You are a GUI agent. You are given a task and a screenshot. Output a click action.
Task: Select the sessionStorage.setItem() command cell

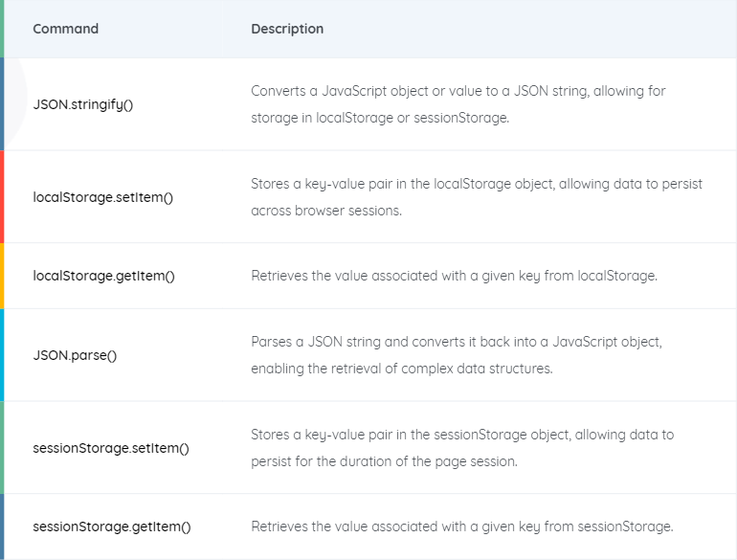(111, 448)
